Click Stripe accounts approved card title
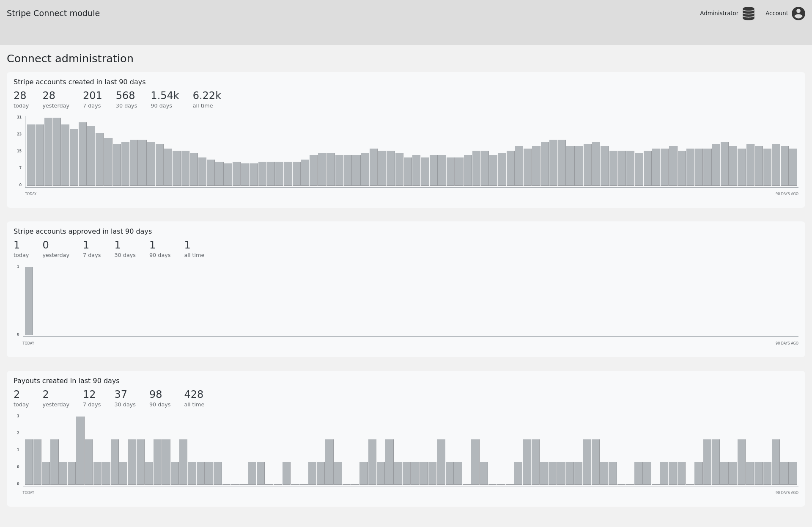 pyautogui.click(x=82, y=231)
